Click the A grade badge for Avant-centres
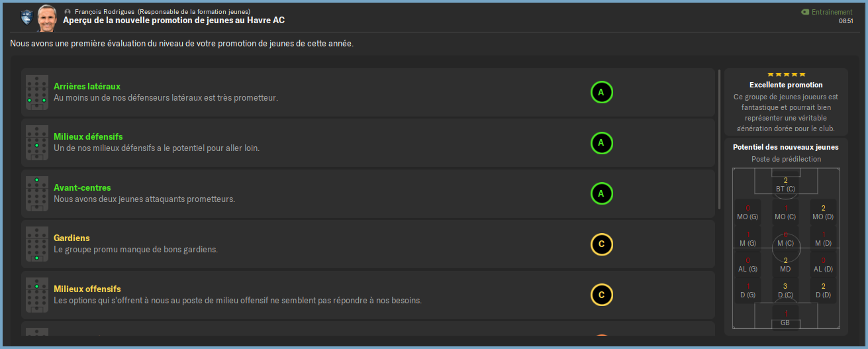 (601, 194)
